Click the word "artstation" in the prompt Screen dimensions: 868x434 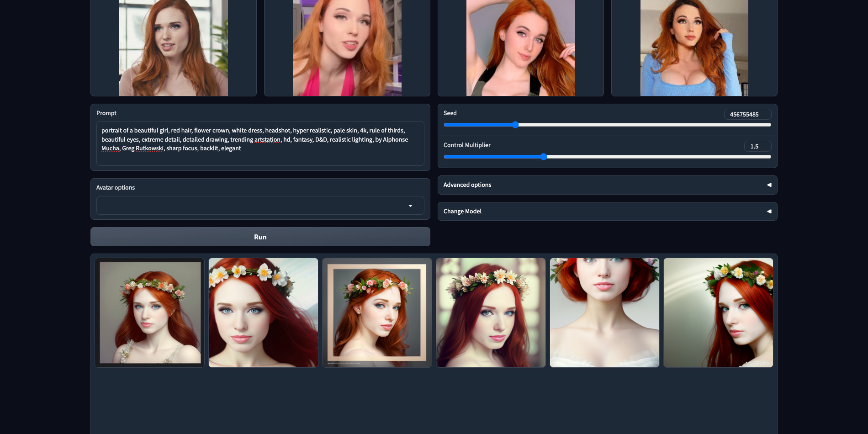(x=267, y=139)
